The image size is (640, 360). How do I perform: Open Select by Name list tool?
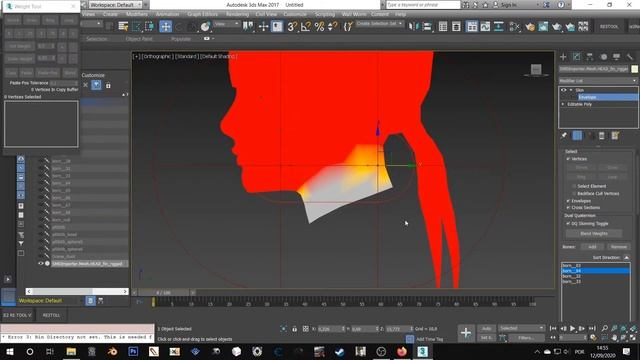[x=123, y=27]
